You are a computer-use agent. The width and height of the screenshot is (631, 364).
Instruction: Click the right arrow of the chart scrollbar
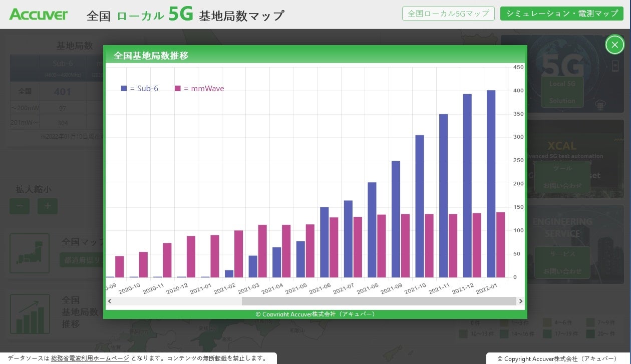coord(521,301)
